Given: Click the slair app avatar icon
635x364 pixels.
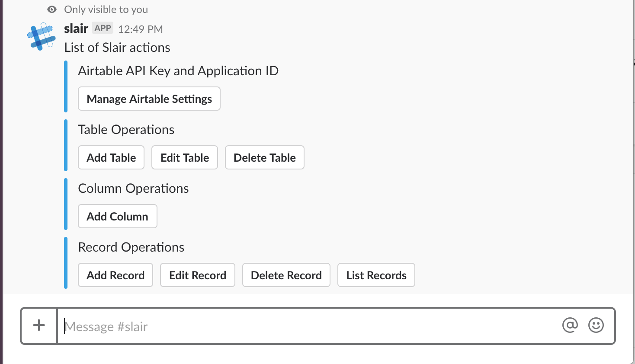Looking at the screenshot, I should (42, 37).
